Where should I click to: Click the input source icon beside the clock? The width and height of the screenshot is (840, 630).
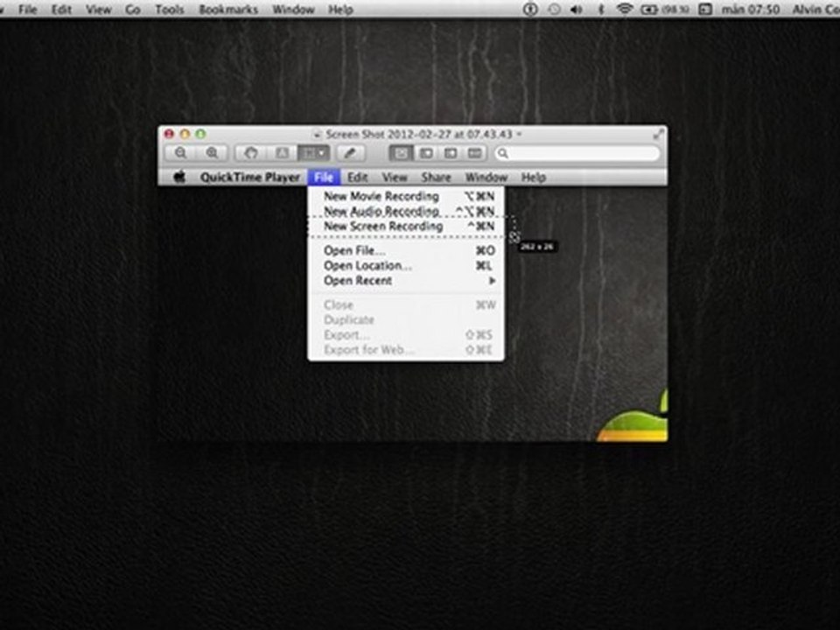point(705,9)
